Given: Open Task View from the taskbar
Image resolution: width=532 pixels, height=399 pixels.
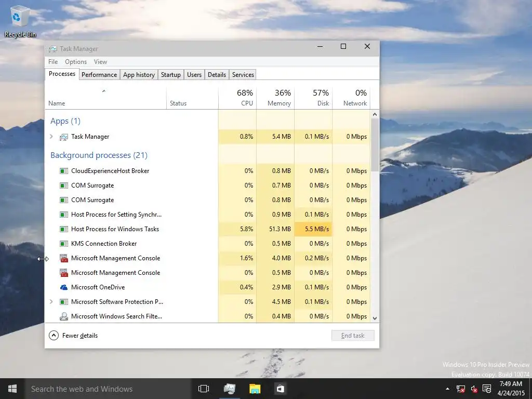Looking at the screenshot, I should [x=204, y=389].
